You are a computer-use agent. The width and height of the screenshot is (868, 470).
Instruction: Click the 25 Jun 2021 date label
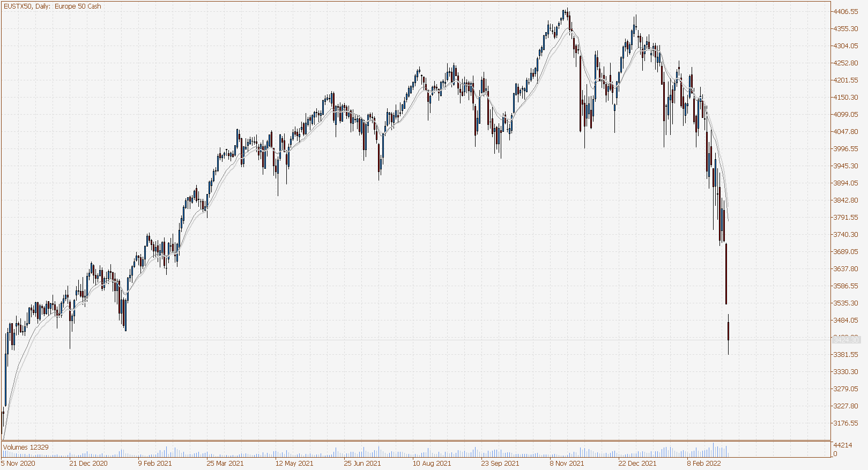point(362,463)
